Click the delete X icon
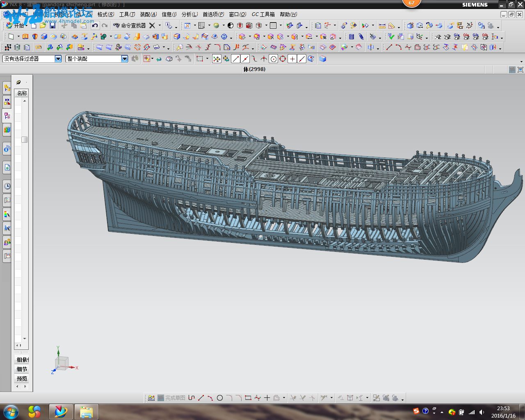The width and height of the screenshot is (525, 420). pos(152,25)
